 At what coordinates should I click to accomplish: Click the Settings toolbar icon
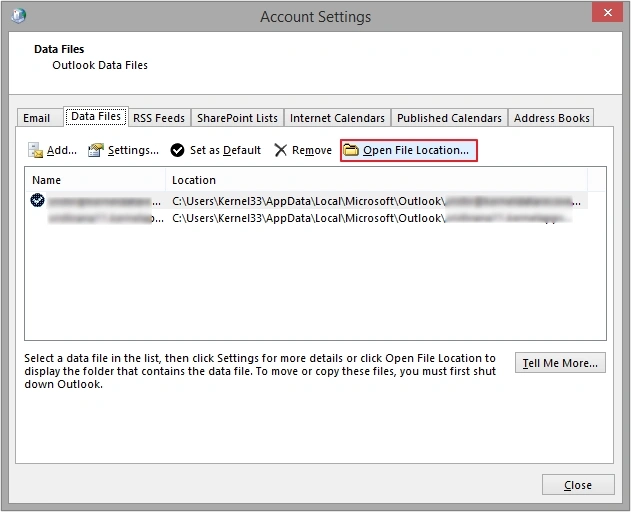tap(96, 150)
